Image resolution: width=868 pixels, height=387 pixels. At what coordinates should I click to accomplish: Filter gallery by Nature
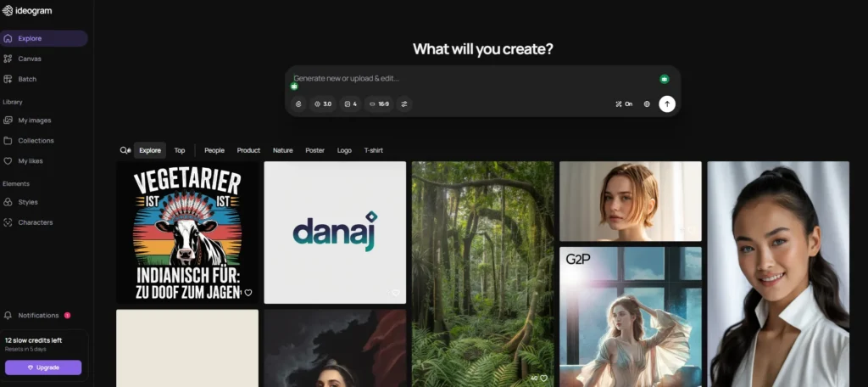(283, 150)
